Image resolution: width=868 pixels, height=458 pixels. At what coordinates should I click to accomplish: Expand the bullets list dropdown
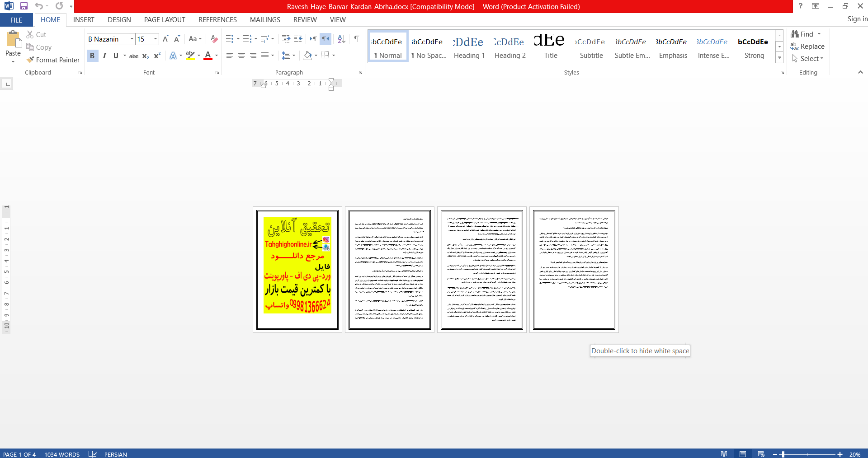pos(238,39)
